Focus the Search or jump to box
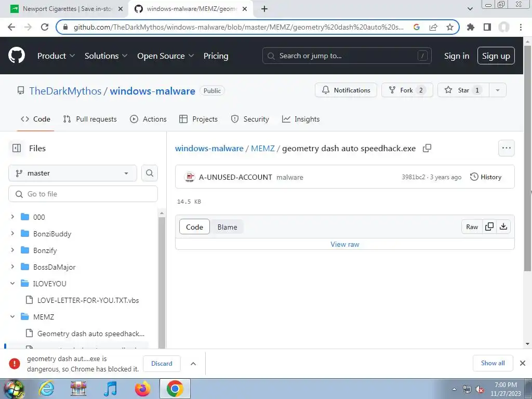This screenshot has width=532, height=399. coord(347,56)
